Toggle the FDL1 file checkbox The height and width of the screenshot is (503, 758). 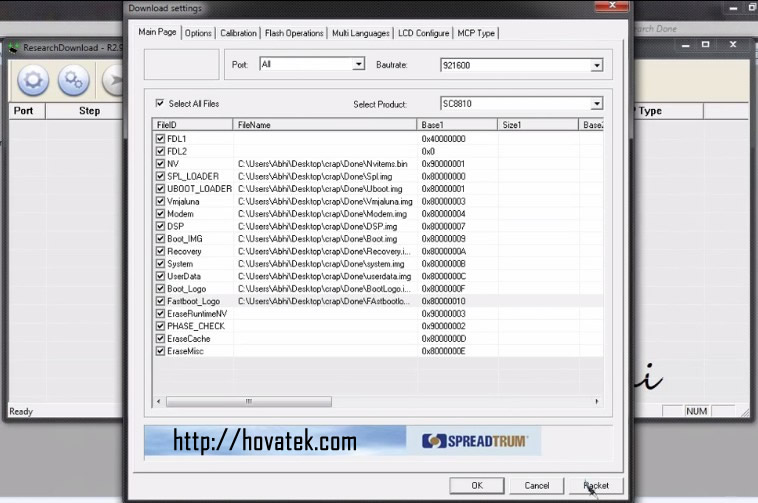tap(161, 138)
